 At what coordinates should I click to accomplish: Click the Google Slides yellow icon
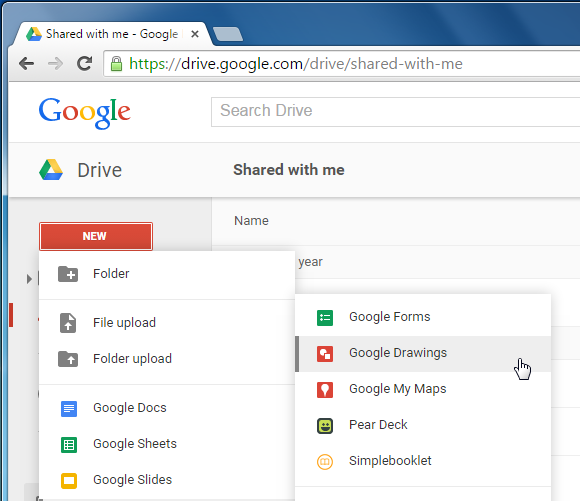tap(69, 481)
